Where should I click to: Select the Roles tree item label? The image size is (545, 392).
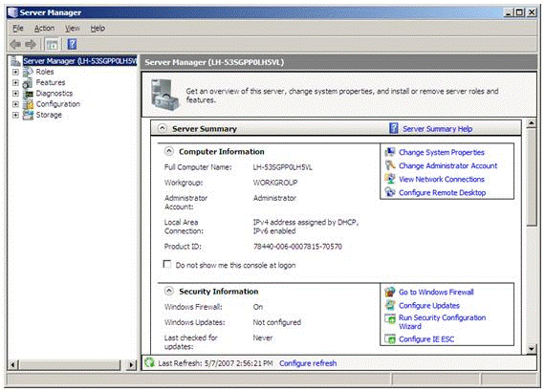[45, 72]
